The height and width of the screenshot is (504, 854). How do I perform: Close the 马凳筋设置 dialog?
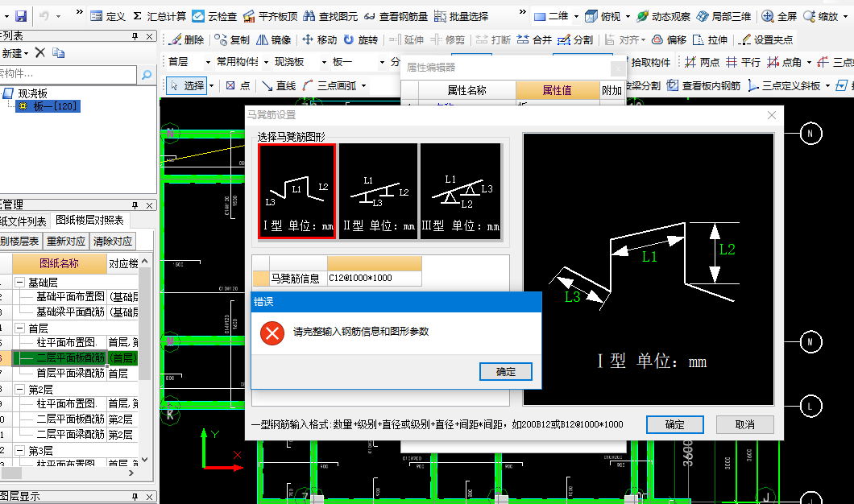point(771,115)
